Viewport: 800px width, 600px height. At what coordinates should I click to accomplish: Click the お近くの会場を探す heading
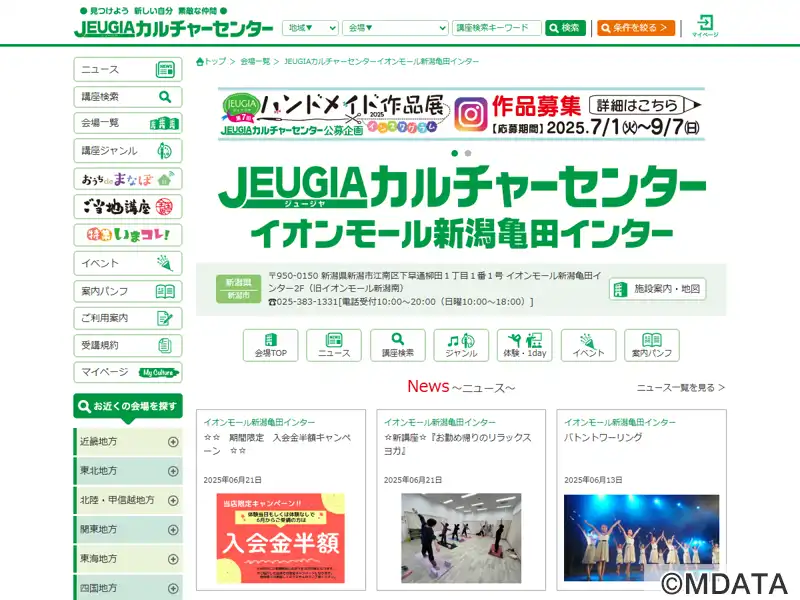point(128,407)
